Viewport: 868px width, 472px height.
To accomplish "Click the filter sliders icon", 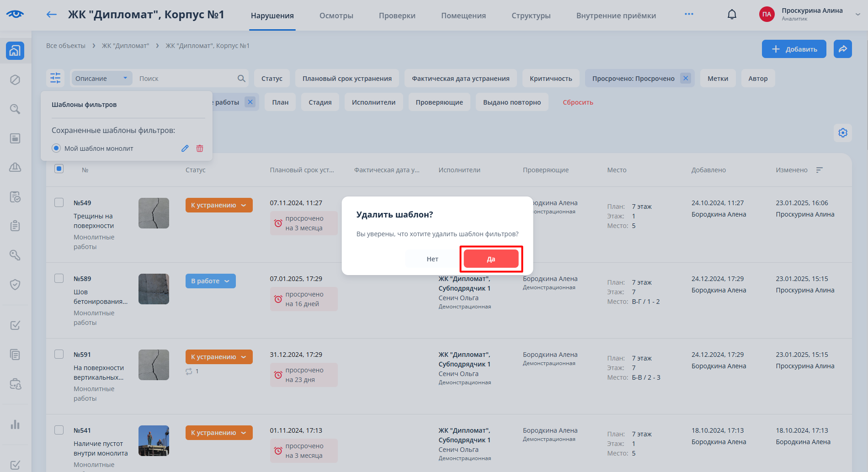I will pyautogui.click(x=55, y=78).
